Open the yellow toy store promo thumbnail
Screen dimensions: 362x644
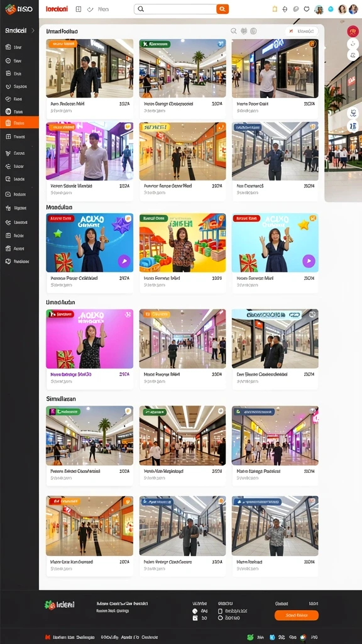coord(182,243)
